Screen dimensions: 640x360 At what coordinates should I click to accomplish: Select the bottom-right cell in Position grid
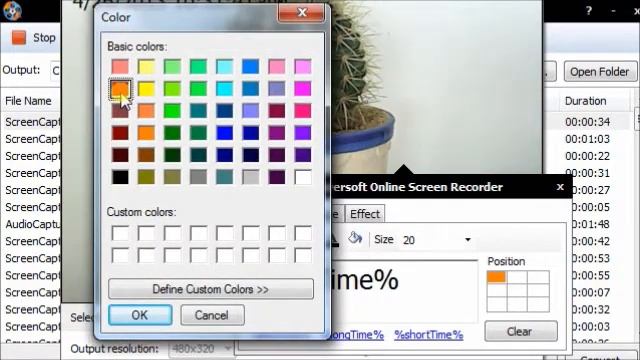(538, 304)
